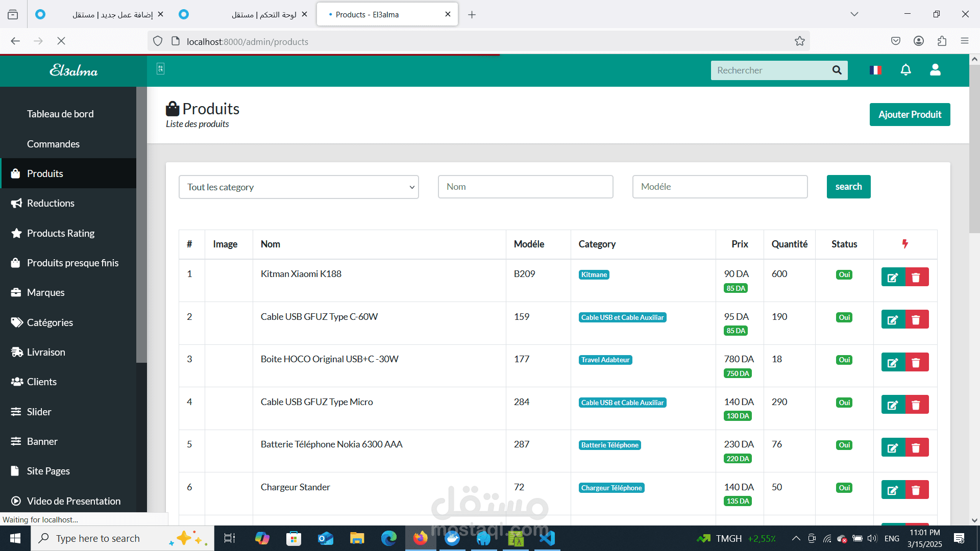Delete the Cable USB GFUZ Type C-60W product
Image resolution: width=980 pixels, height=551 pixels.
[916, 320]
